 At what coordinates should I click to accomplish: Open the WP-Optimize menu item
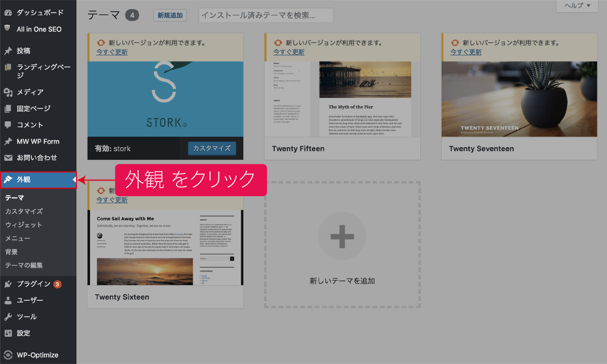click(38, 355)
